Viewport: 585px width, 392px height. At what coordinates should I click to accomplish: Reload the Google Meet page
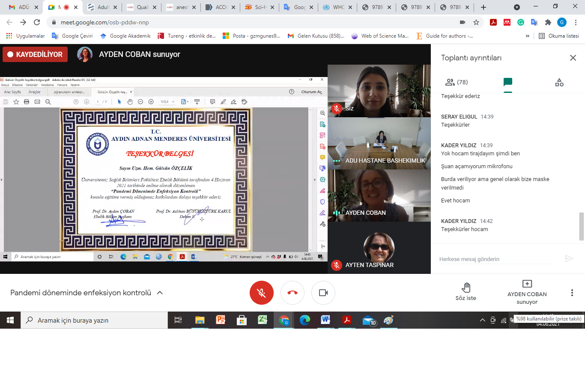click(37, 22)
